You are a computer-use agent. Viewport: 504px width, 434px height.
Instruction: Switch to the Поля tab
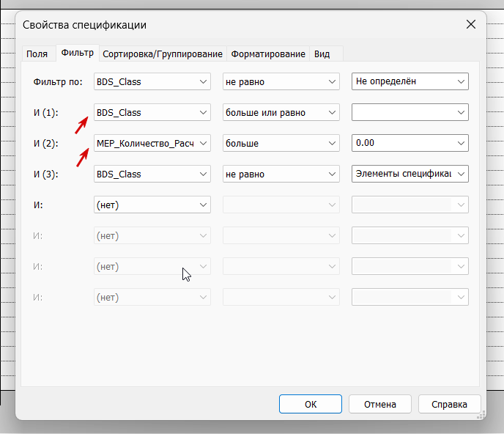(37, 54)
